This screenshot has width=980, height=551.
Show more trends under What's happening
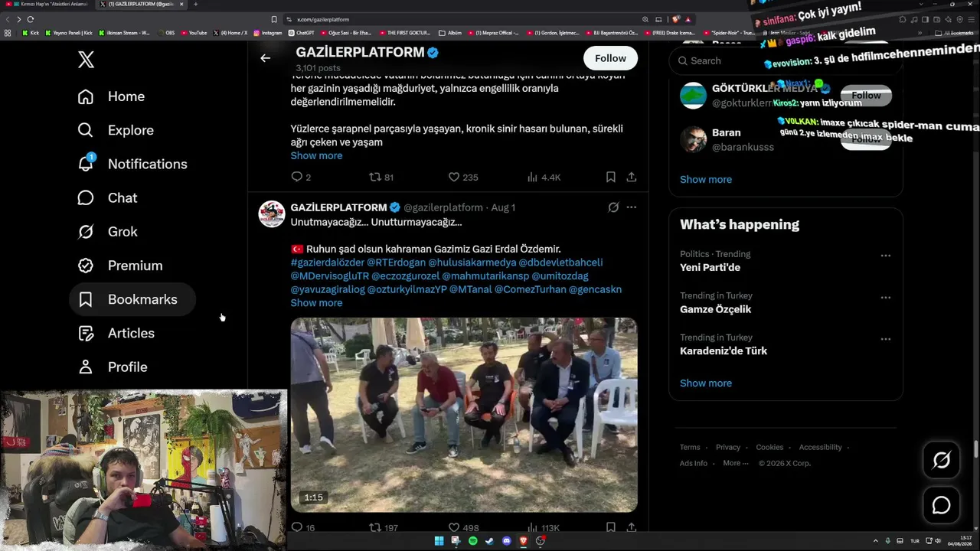706,383
